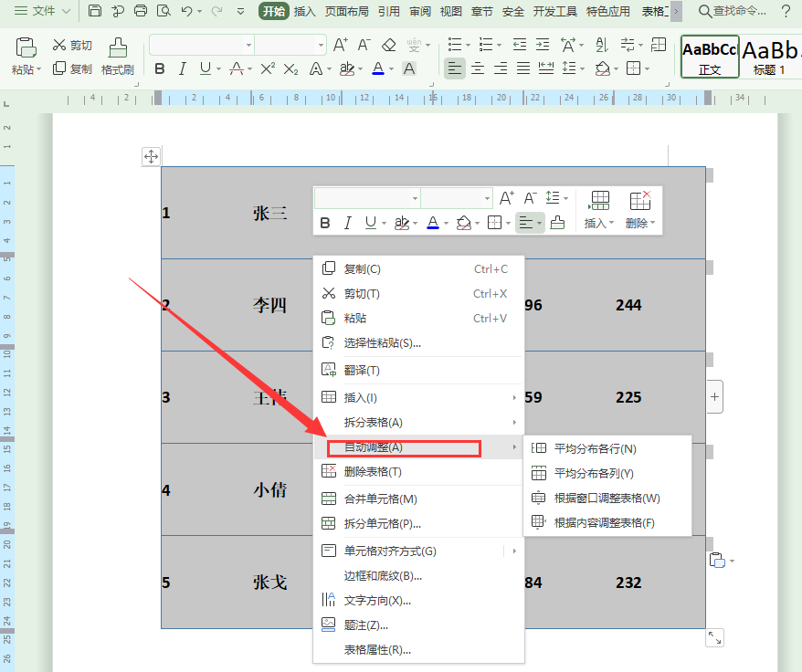Apply left alignment in ribbon
This screenshot has height=672, width=802.
(455, 68)
